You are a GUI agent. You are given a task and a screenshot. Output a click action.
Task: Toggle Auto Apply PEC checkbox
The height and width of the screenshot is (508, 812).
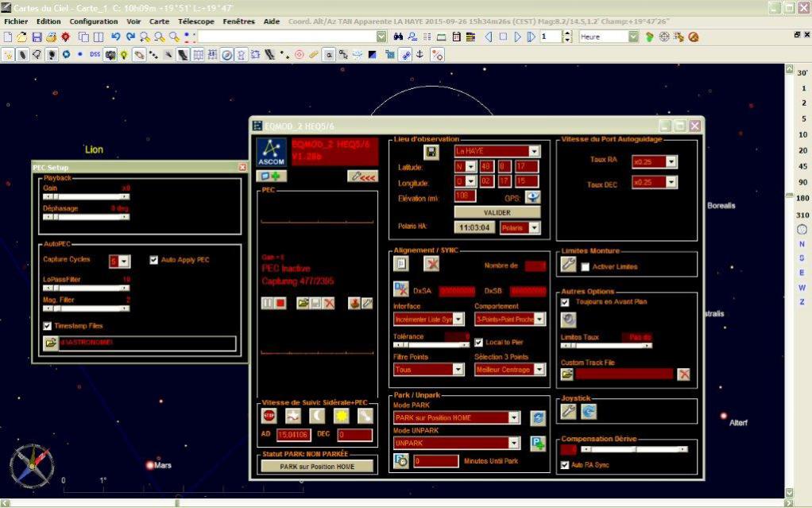point(154,260)
